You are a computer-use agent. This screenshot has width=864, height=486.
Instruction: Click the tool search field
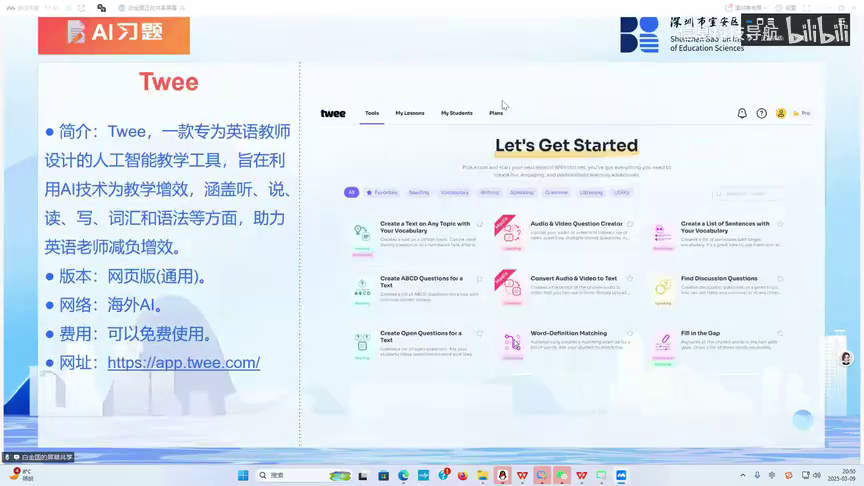tap(749, 194)
